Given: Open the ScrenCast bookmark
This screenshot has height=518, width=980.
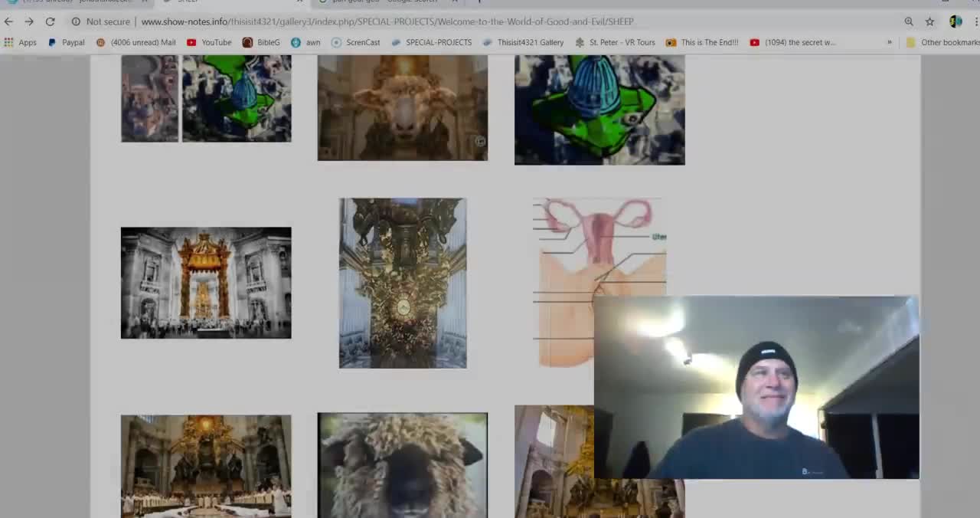Looking at the screenshot, I should pyautogui.click(x=355, y=42).
